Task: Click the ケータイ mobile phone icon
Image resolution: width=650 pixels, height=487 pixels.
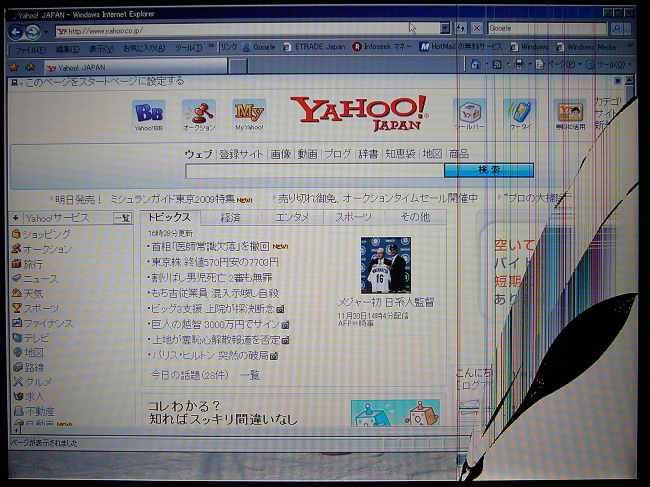Action: click(x=520, y=114)
